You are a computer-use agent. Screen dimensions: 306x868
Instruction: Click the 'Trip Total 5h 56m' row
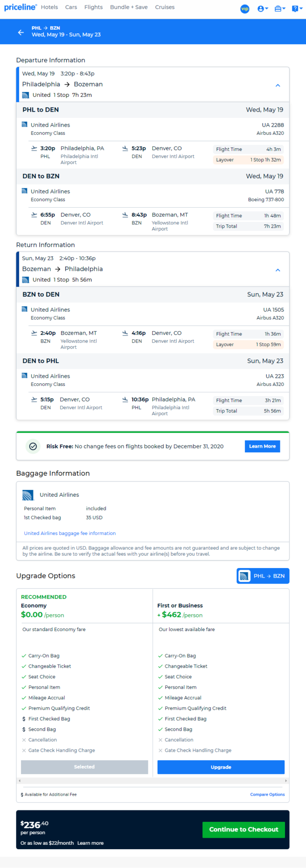(248, 411)
